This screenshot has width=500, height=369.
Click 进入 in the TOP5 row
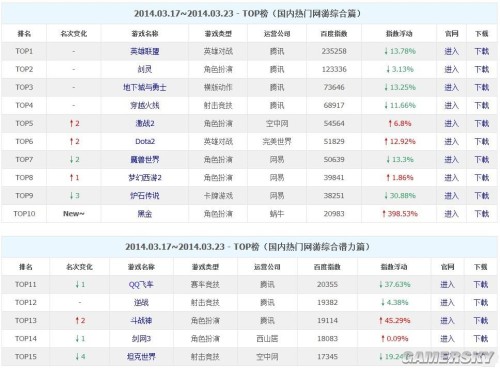(x=451, y=123)
